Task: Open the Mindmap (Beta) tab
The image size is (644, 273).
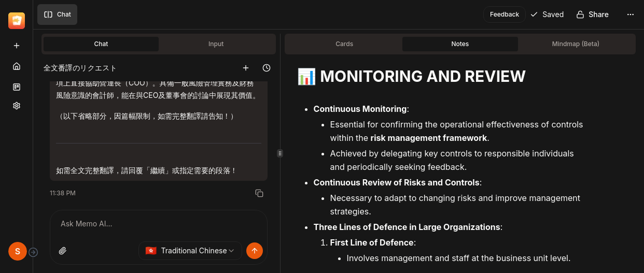Action: tap(576, 44)
